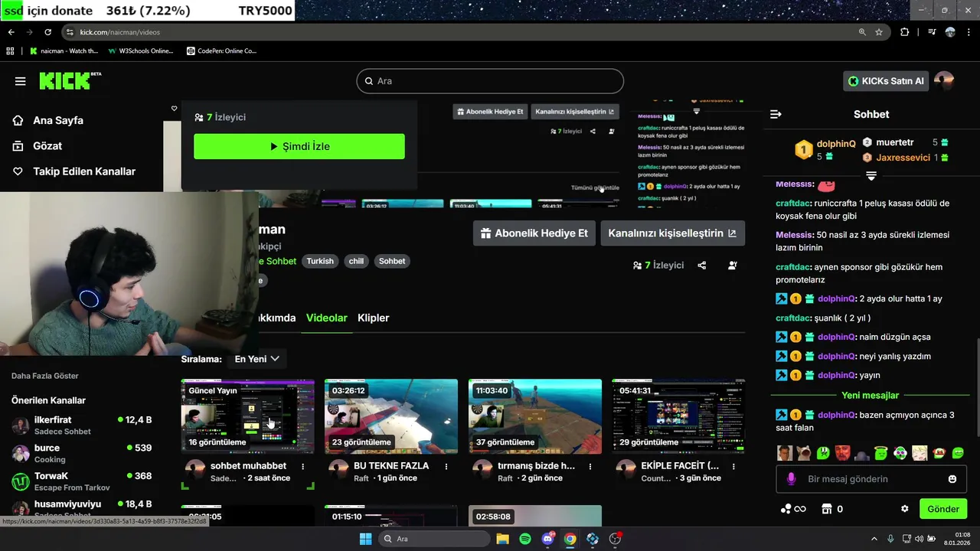Image resolution: width=980 pixels, height=551 pixels.
Task: Click the green laughing emote at row end
Action: click(957, 453)
